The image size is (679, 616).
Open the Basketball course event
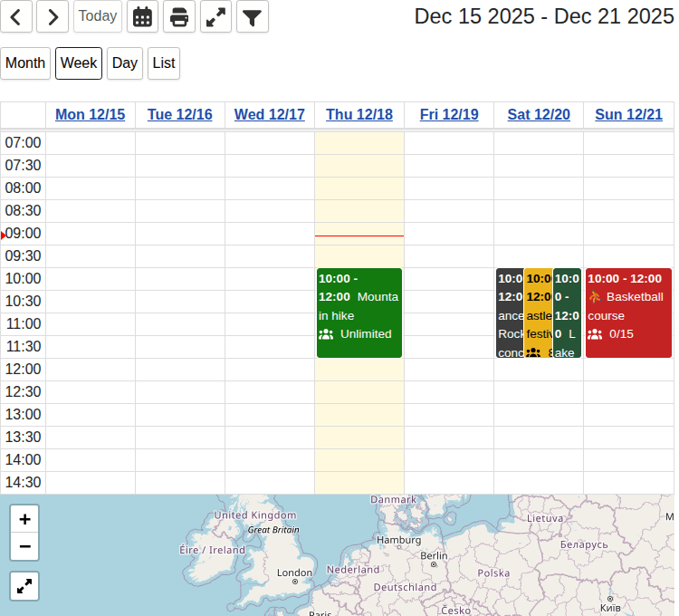628,313
